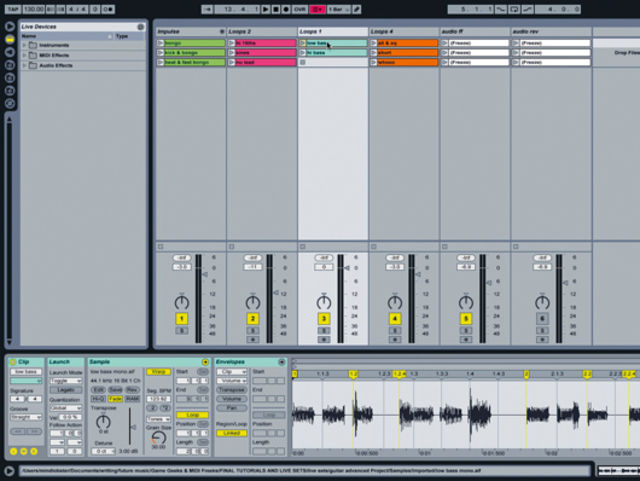640x481 pixels.
Task: Open File Browser 3 icon
Action: [10, 91]
